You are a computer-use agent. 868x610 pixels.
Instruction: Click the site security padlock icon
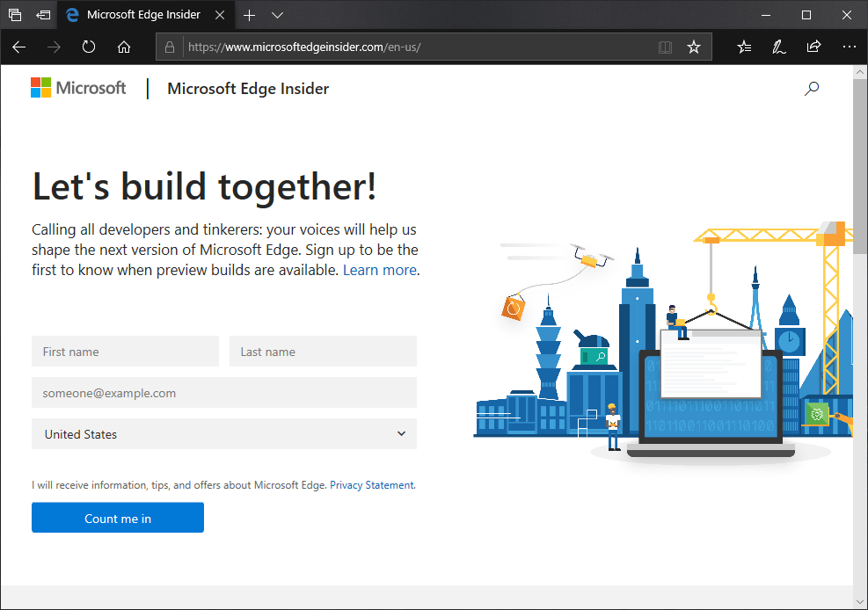[171, 47]
